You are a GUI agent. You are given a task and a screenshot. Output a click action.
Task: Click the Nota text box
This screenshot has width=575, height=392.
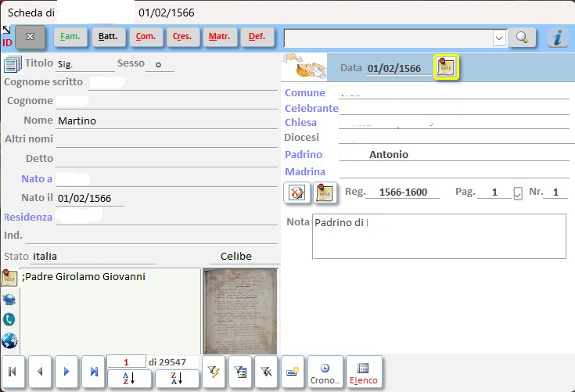(x=440, y=236)
